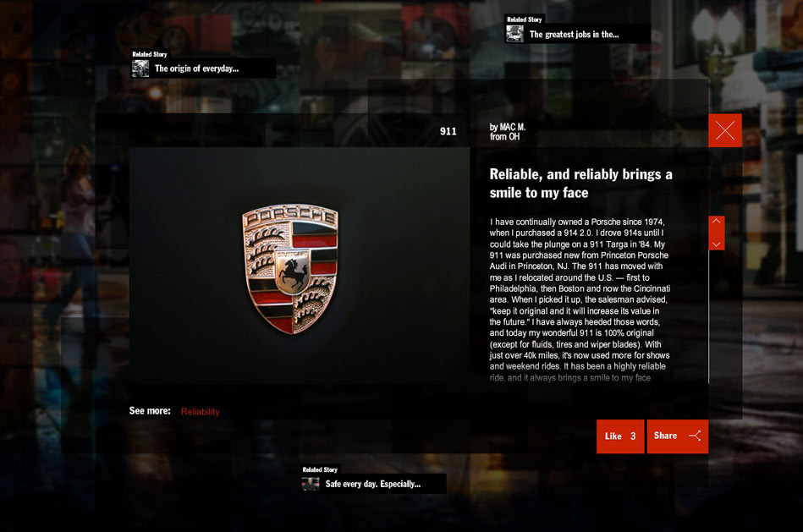Click thumbnail beside 'The greatest jobs in the...'

[514, 34]
